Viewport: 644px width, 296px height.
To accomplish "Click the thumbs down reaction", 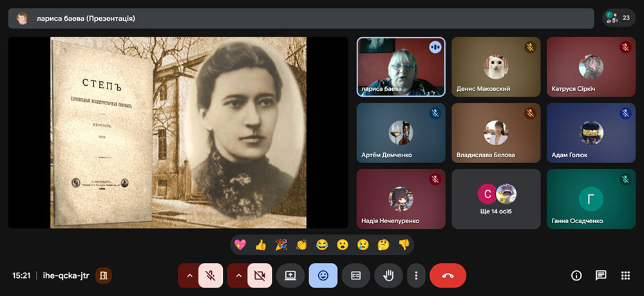I will click(x=404, y=245).
